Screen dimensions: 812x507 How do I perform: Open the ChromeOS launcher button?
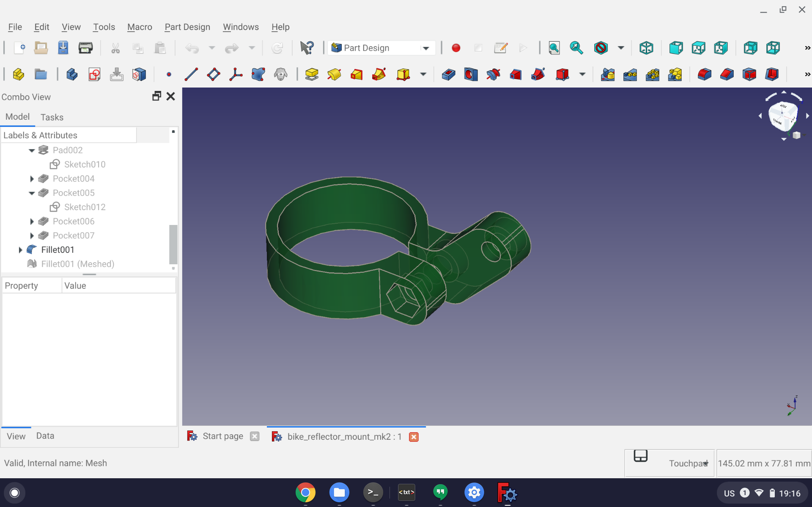point(15,493)
